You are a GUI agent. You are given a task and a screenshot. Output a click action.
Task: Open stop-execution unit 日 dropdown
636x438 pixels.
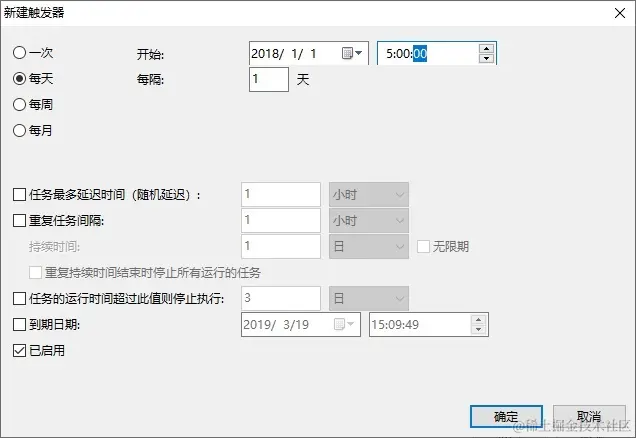pos(369,299)
